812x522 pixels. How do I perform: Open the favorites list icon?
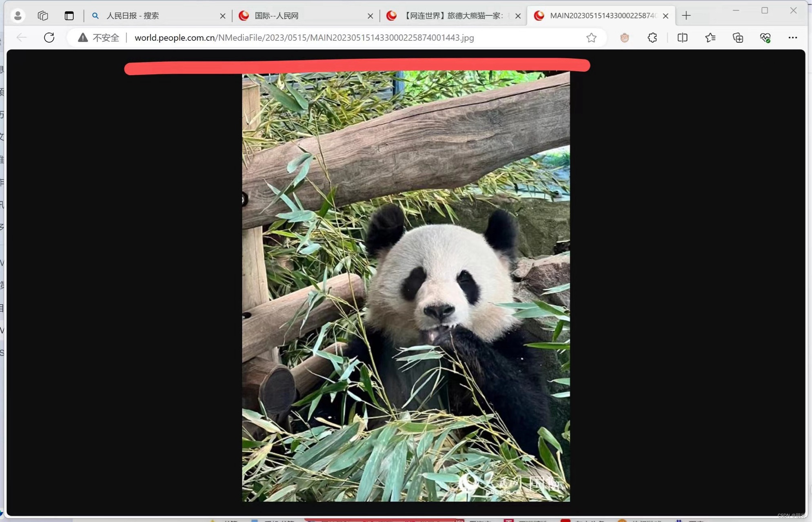tap(710, 38)
